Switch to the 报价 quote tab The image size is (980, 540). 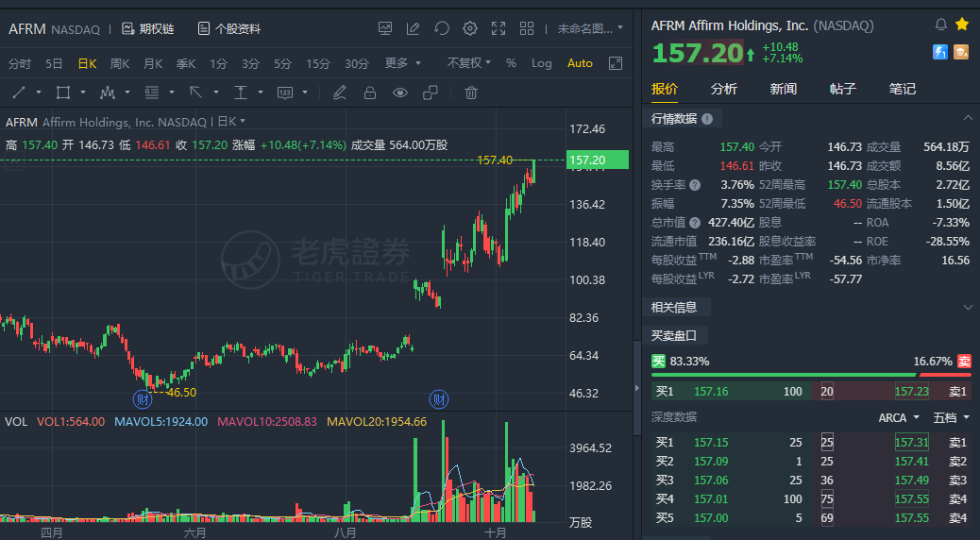click(664, 89)
